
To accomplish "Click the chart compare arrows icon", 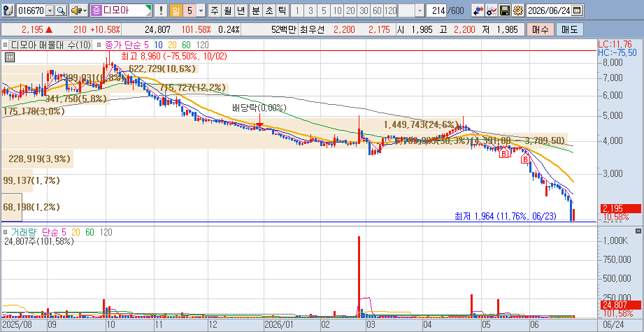I will pos(478,10).
